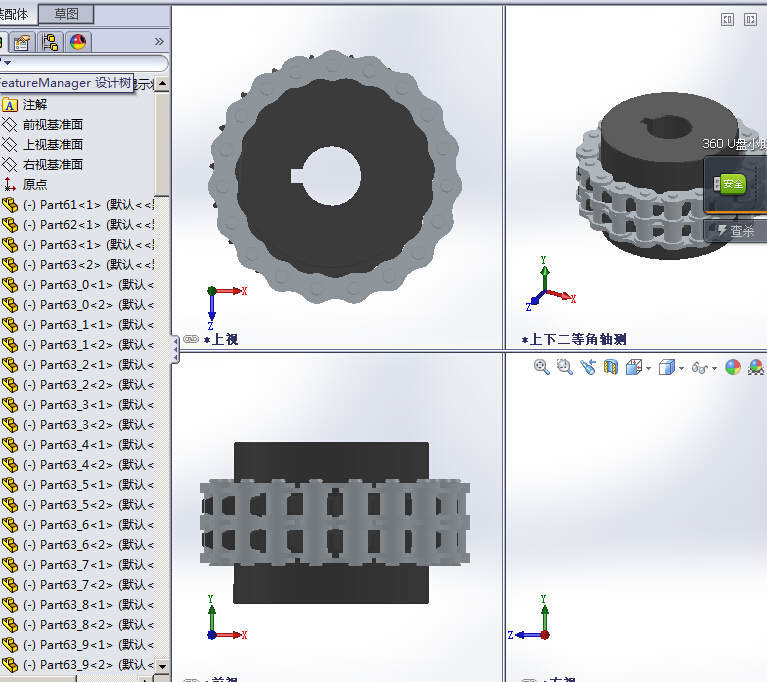Click the Part63_0<2> component icon
Image resolution: width=767 pixels, height=682 pixels.
tap(10, 305)
